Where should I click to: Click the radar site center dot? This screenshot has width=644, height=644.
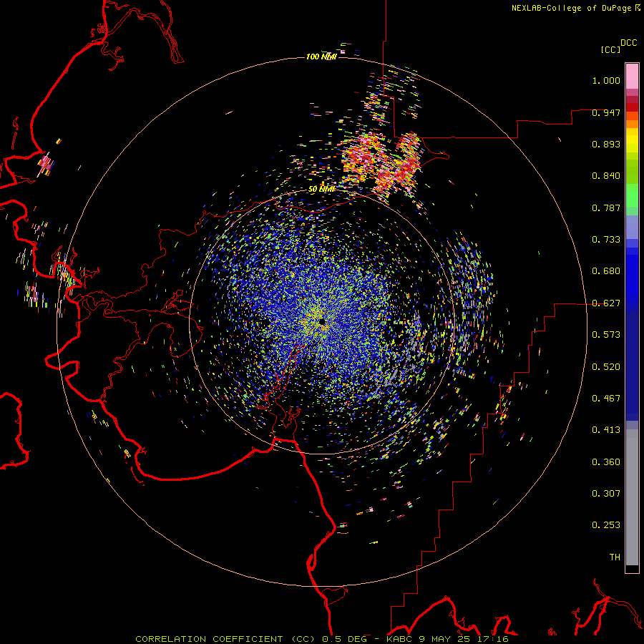[x=321, y=321]
